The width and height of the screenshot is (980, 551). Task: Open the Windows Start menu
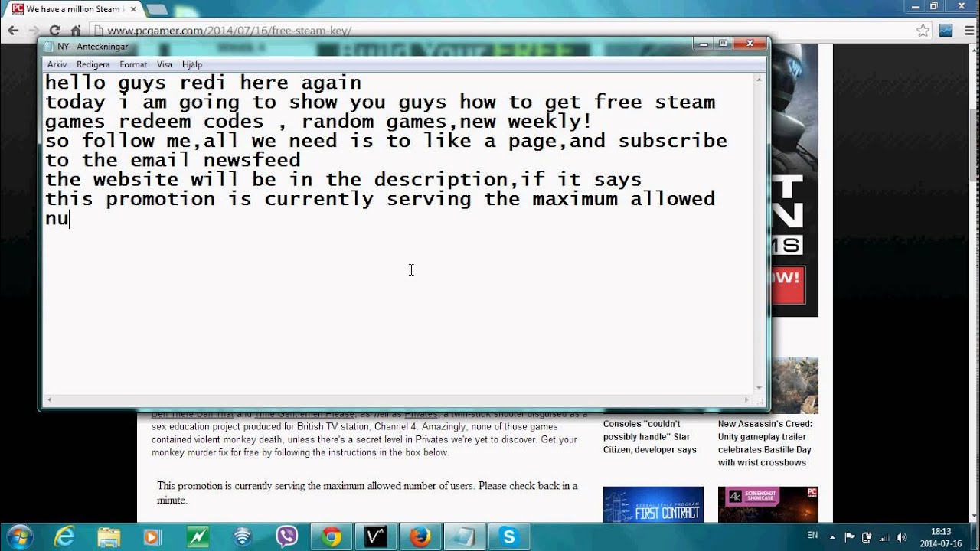pyautogui.click(x=18, y=536)
